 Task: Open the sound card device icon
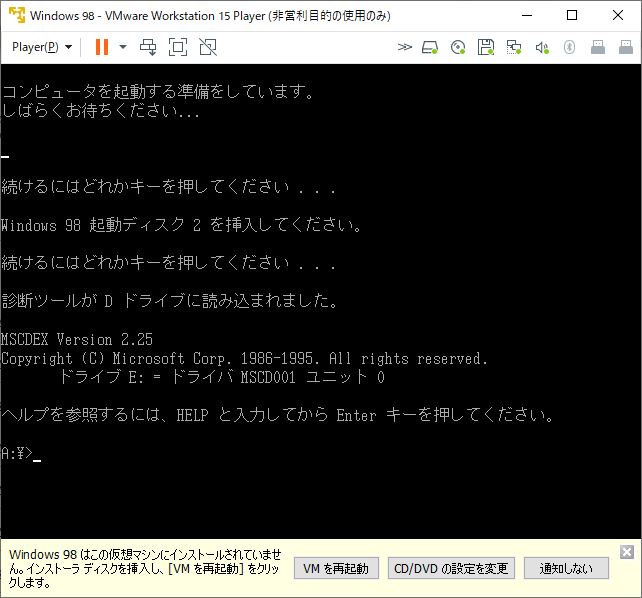(x=542, y=47)
